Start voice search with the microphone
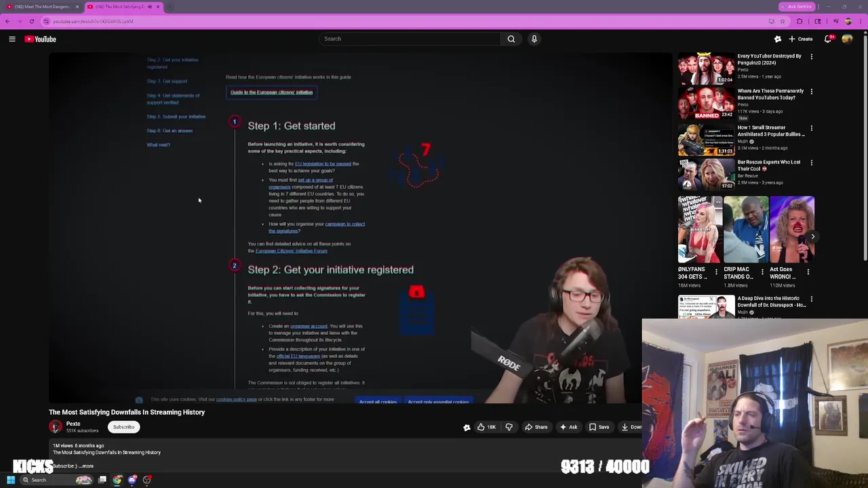The image size is (868, 488). [534, 39]
